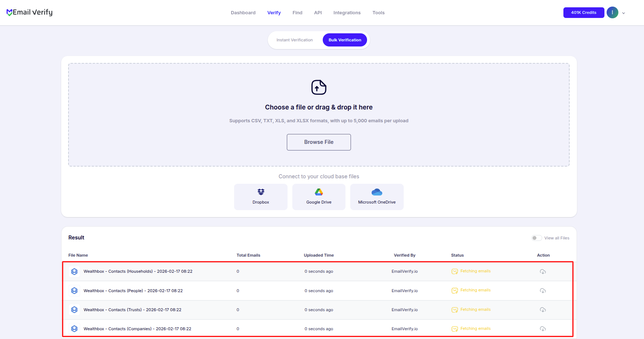This screenshot has width=644, height=339.
Task: Click the Households file name text
Action: 138,271
